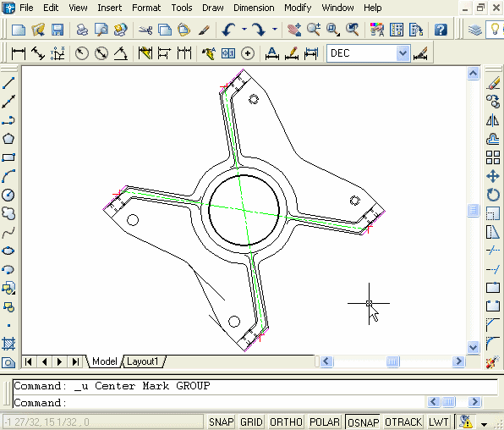Select the Radius Dimension tool
The height and width of the screenshot is (430, 504).
82,53
